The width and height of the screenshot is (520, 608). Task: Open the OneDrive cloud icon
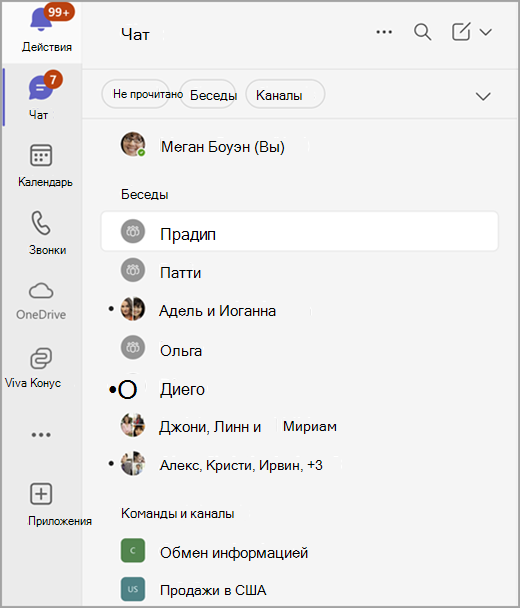[41, 290]
